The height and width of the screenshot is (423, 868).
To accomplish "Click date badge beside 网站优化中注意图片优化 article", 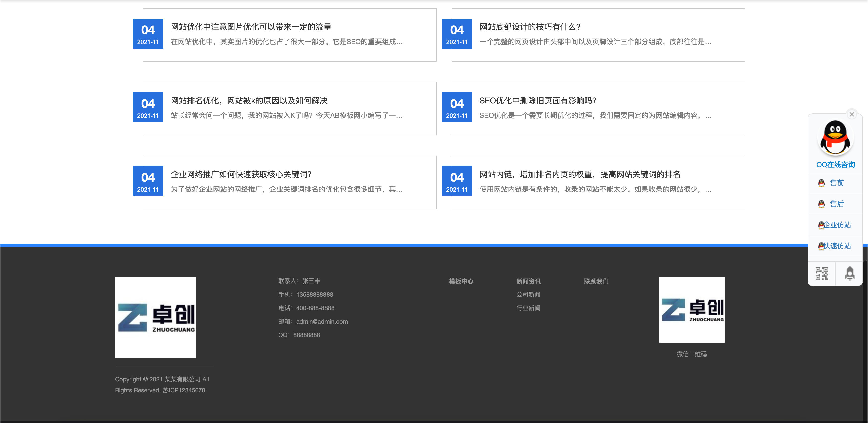I will (x=148, y=34).
